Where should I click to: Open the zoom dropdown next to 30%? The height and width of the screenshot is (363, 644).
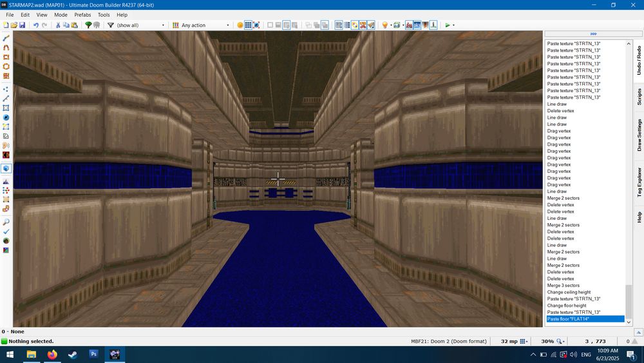[561, 341]
